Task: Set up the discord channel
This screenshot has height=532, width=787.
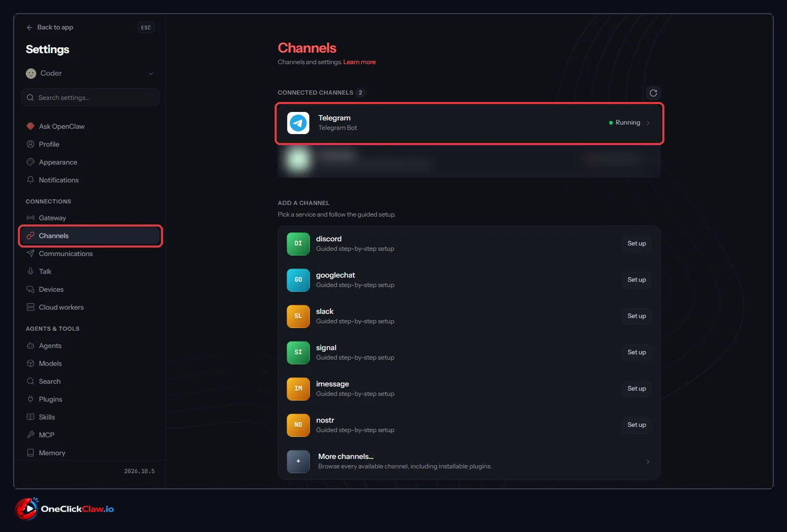Action: tap(637, 243)
